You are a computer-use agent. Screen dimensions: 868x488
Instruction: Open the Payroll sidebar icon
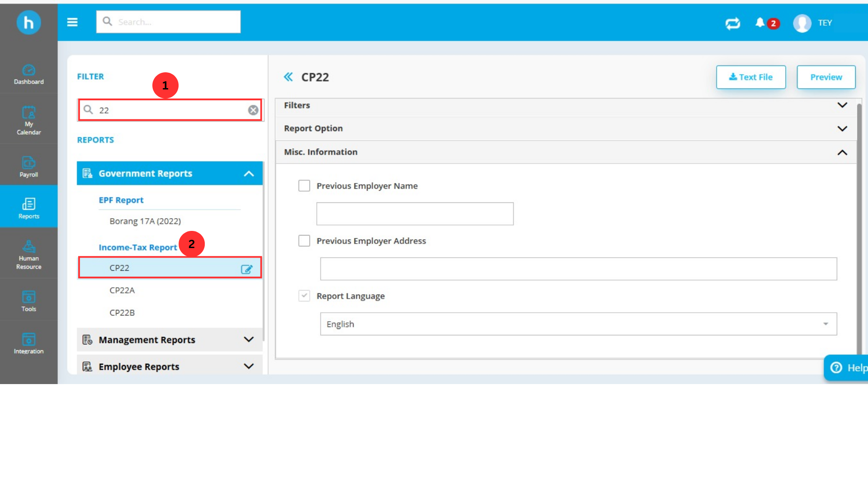(x=28, y=166)
